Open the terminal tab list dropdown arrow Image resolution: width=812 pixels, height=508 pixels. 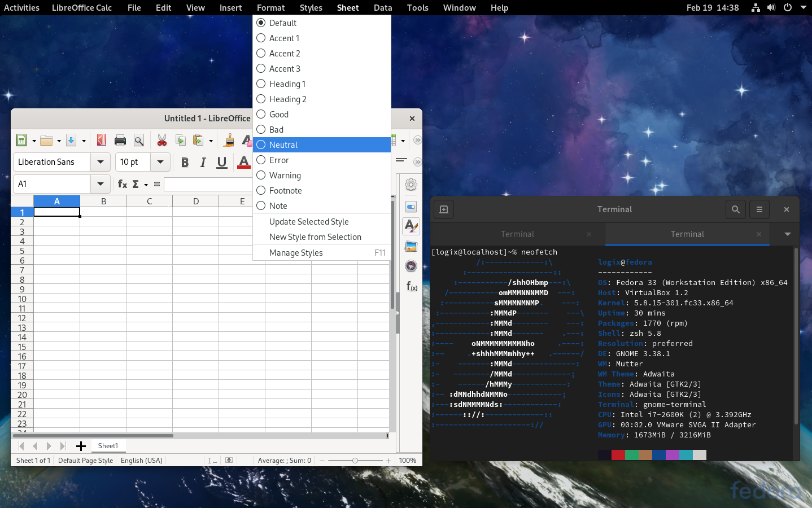click(x=787, y=234)
